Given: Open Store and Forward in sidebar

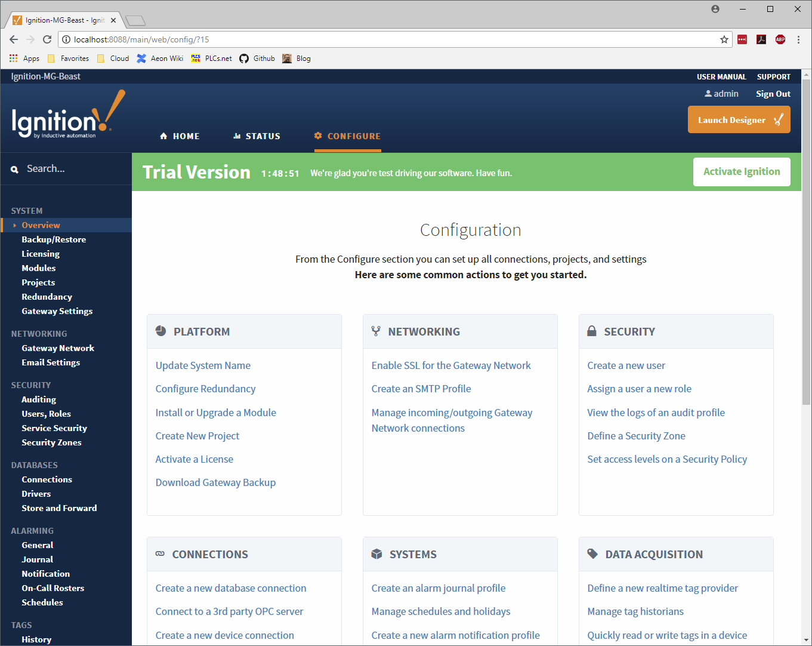Looking at the screenshot, I should 59,508.
